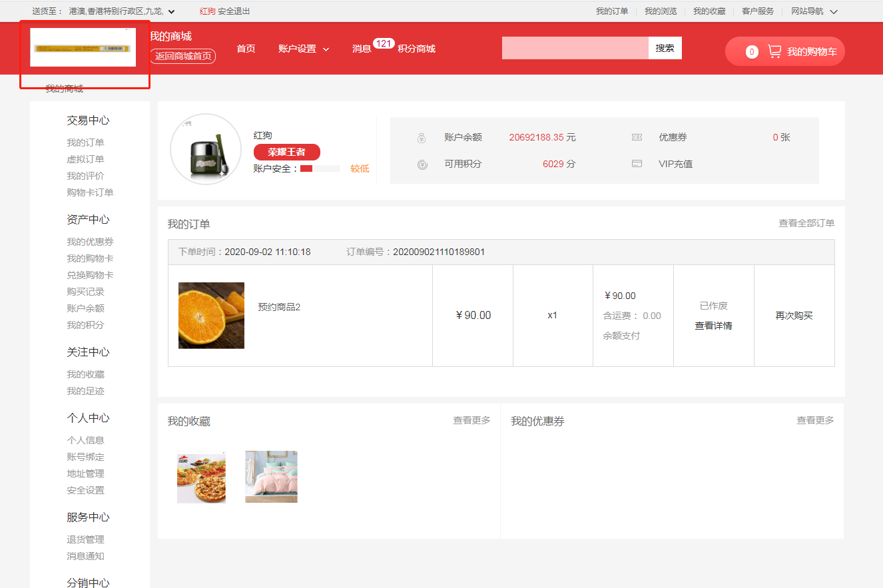
Task: Open the 积分商城 section
Action: (417, 48)
